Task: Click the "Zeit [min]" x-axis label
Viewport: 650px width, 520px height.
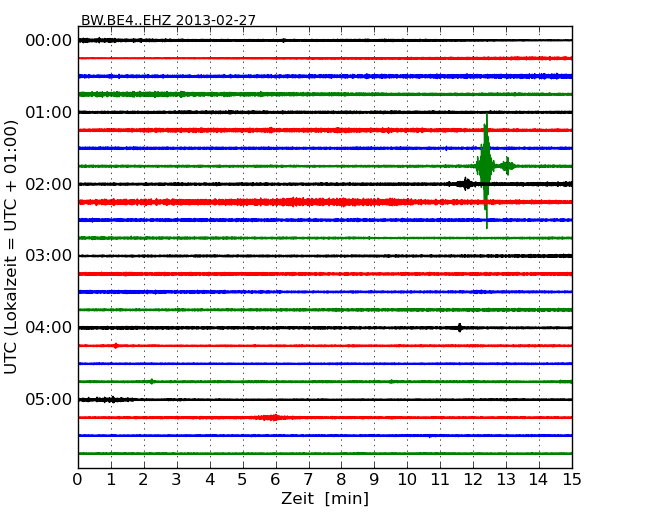Action: coord(324,499)
